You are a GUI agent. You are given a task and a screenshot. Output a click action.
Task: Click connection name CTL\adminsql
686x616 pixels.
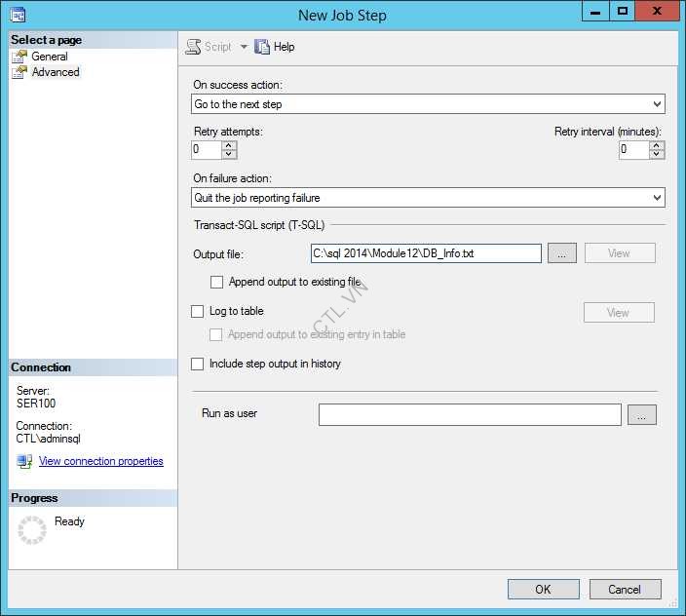48,439
